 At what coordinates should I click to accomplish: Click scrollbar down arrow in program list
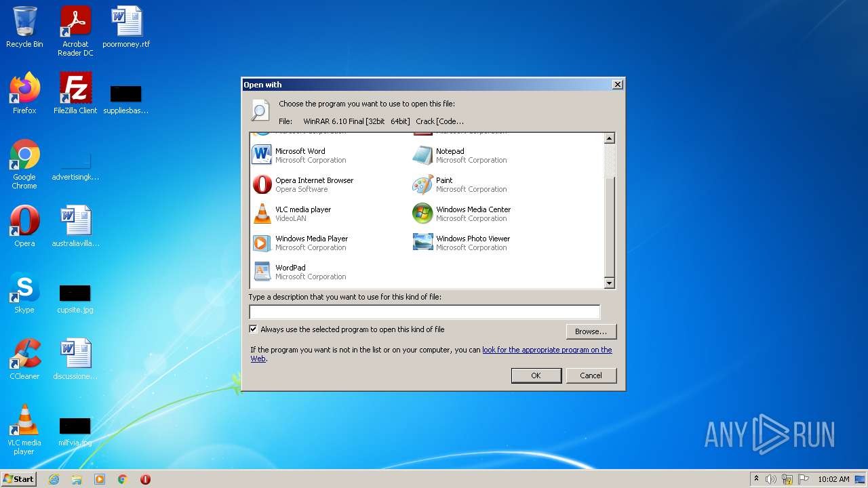pyautogui.click(x=609, y=283)
